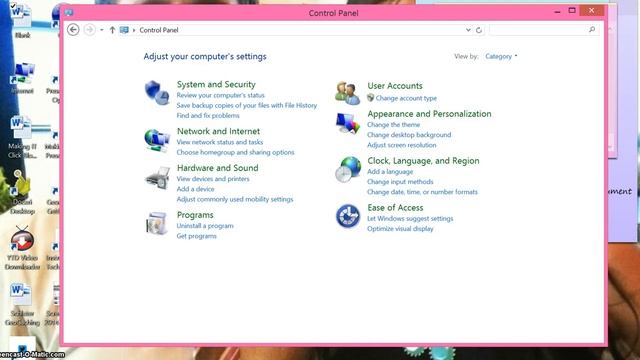Click Change the theme link
The width and height of the screenshot is (640, 360).
tap(393, 124)
